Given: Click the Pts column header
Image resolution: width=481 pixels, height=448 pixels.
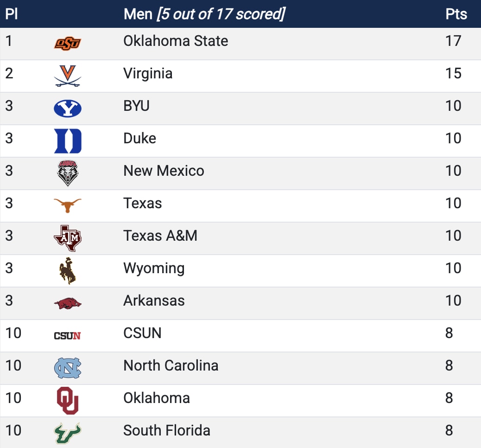Looking at the screenshot, I should (456, 14).
